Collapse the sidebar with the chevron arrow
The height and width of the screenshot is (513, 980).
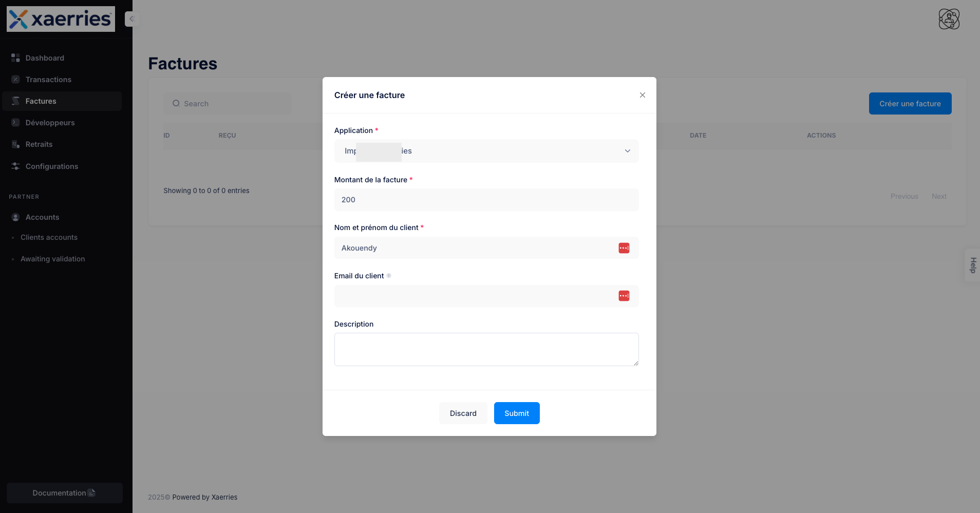[x=131, y=18]
